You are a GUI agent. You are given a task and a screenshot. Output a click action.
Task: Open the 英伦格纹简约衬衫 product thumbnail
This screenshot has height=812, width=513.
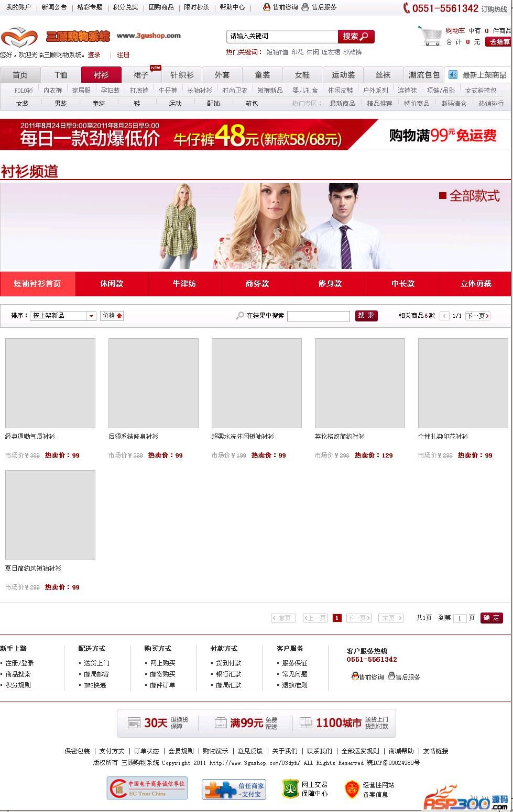pos(360,383)
